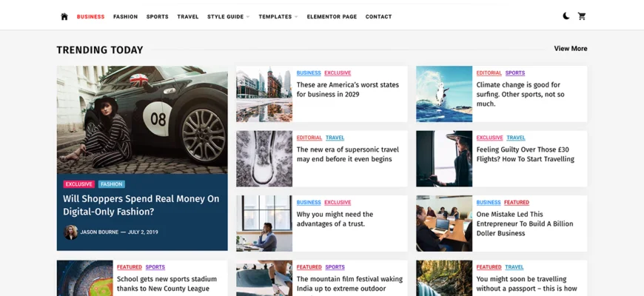Click the surfing shark article thumbnail
This screenshot has height=296, width=644.
(444, 94)
